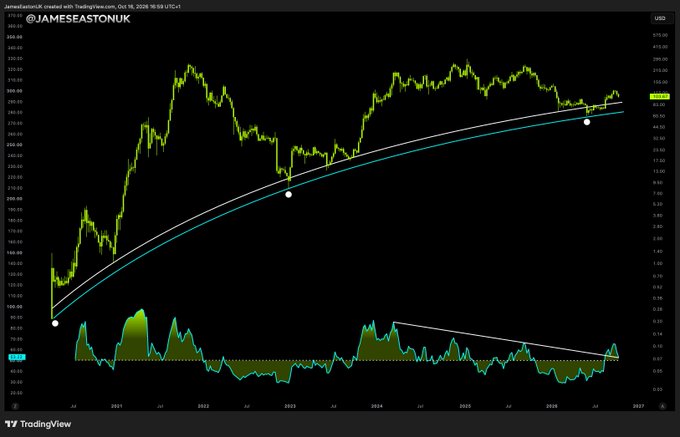Select the green current price label on right axis
The image size is (680, 437).
pos(660,96)
